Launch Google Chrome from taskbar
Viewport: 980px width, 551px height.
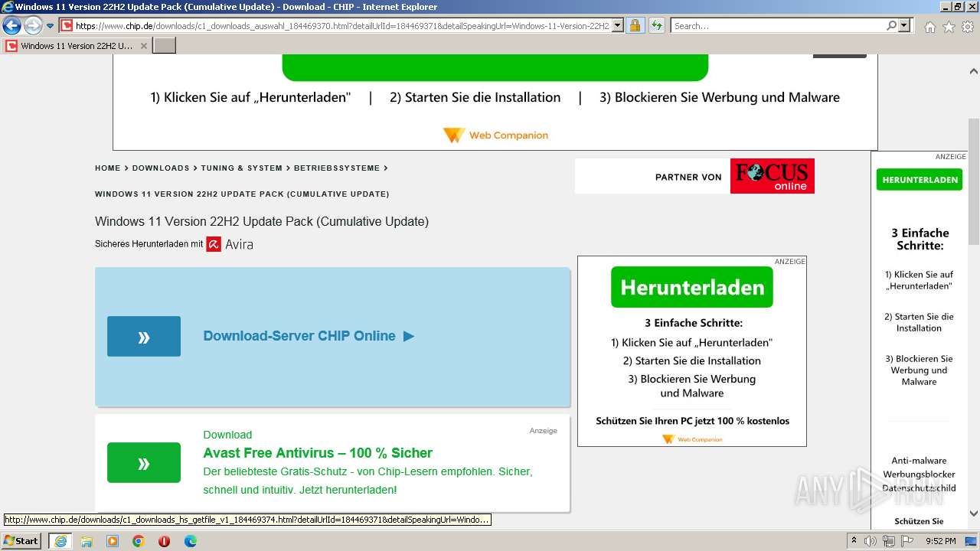pos(139,541)
